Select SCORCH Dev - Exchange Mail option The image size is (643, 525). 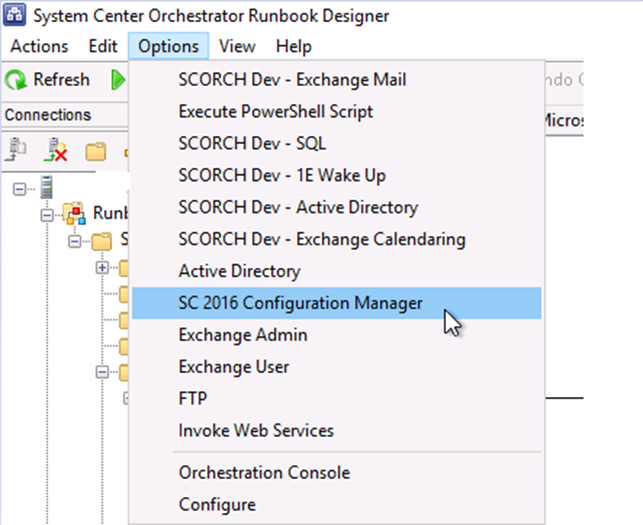pos(336,80)
